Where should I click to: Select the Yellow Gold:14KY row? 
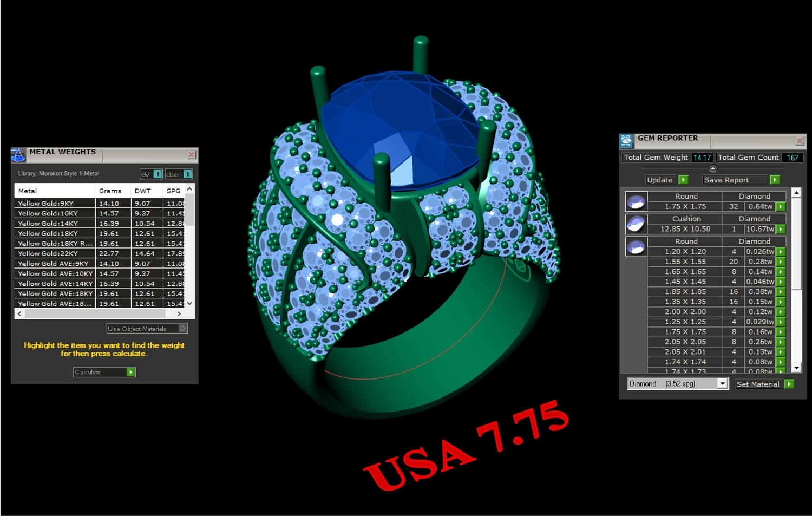pyautogui.click(x=100, y=224)
